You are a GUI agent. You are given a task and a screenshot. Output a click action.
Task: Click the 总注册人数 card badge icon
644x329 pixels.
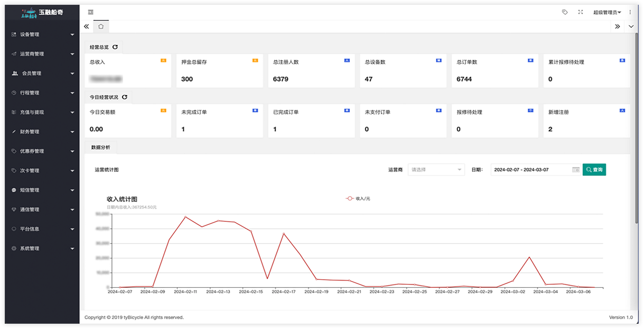coord(347,61)
